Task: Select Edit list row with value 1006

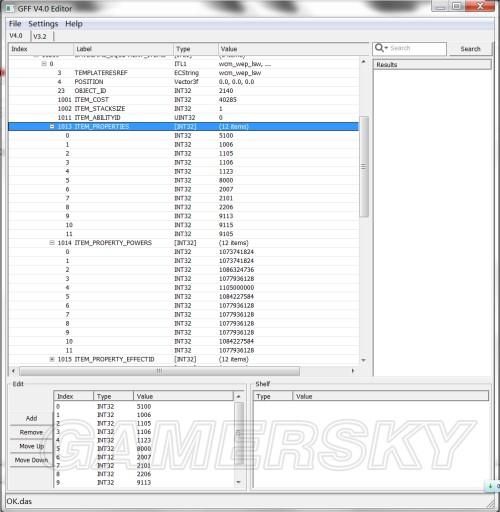Action: 143,415
